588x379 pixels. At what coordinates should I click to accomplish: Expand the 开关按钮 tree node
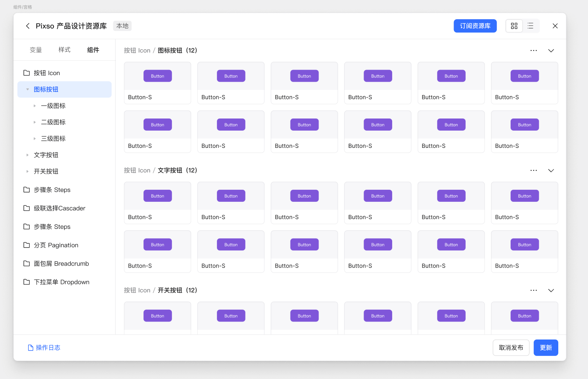[27, 171]
